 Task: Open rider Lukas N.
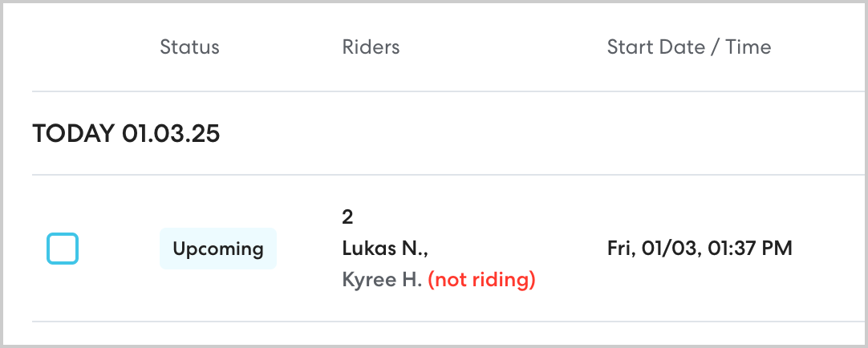pos(381,249)
